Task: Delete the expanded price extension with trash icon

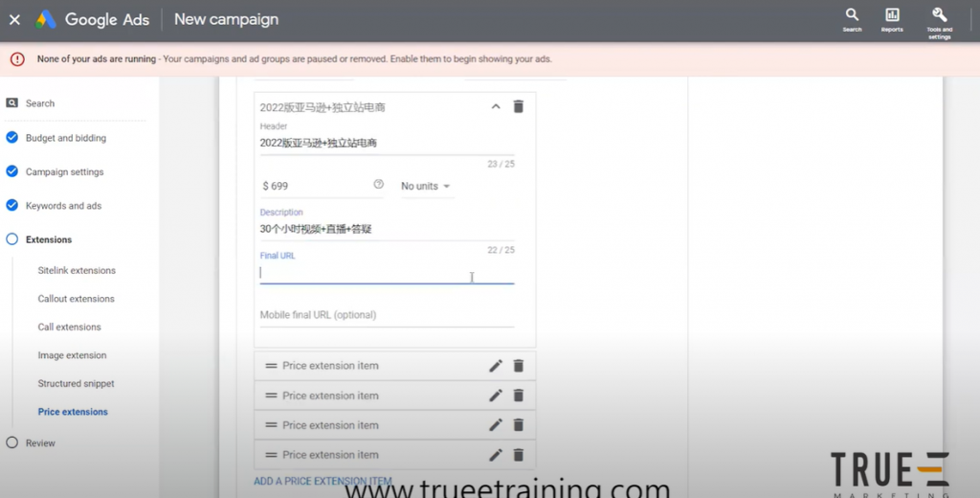Action: (518, 106)
